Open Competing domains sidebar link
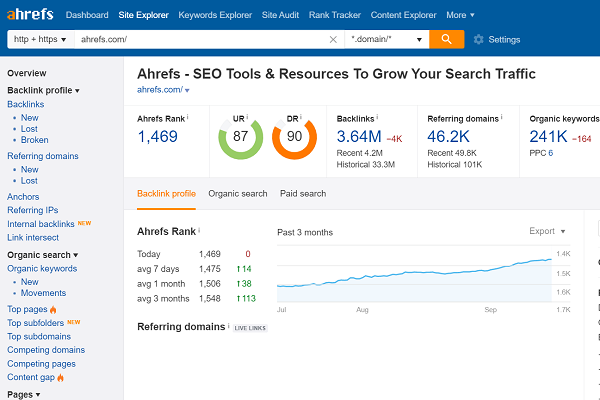 tap(46, 350)
